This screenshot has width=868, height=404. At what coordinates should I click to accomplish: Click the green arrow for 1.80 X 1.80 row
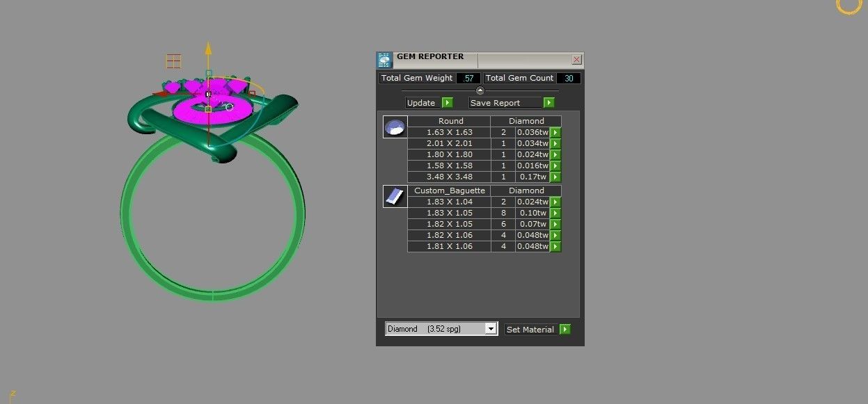(555, 154)
